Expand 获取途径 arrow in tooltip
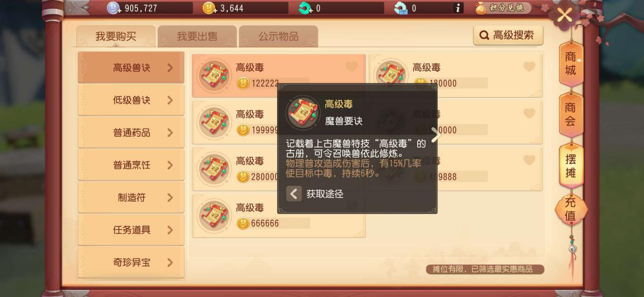This screenshot has width=644, height=297. click(294, 194)
